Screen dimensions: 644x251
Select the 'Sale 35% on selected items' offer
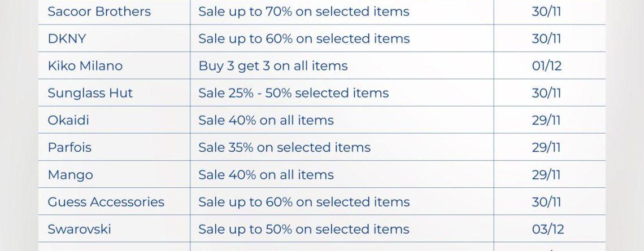(x=284, y=147)
